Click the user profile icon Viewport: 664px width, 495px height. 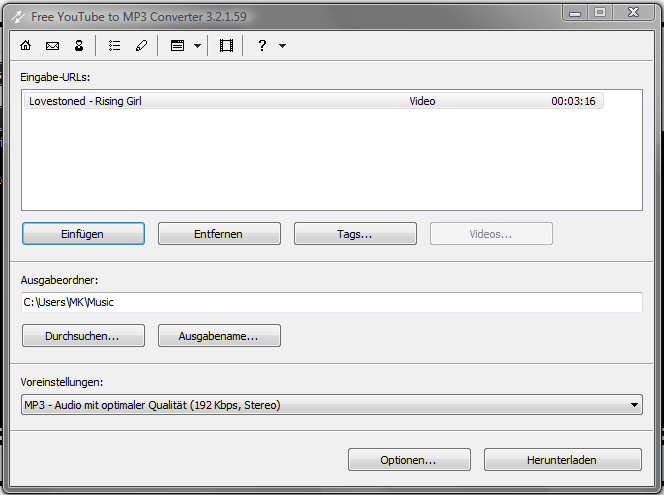point(79,45)
